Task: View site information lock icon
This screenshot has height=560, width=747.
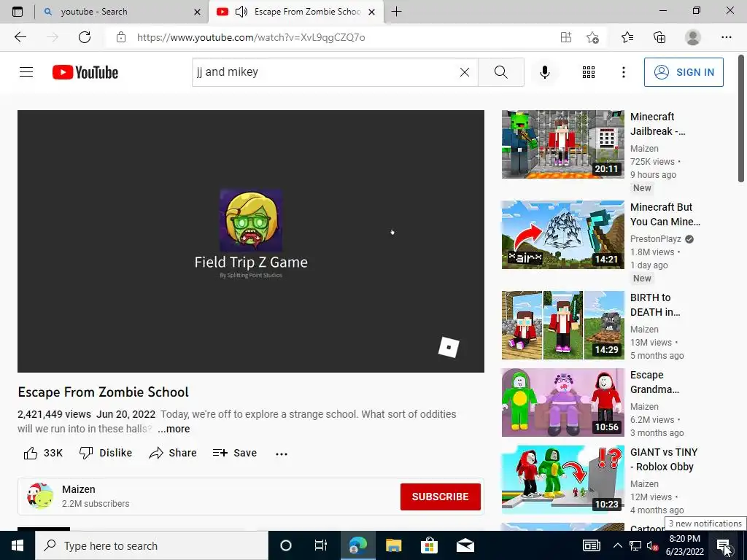Action: pyautogui.click(x=121, y=37)
